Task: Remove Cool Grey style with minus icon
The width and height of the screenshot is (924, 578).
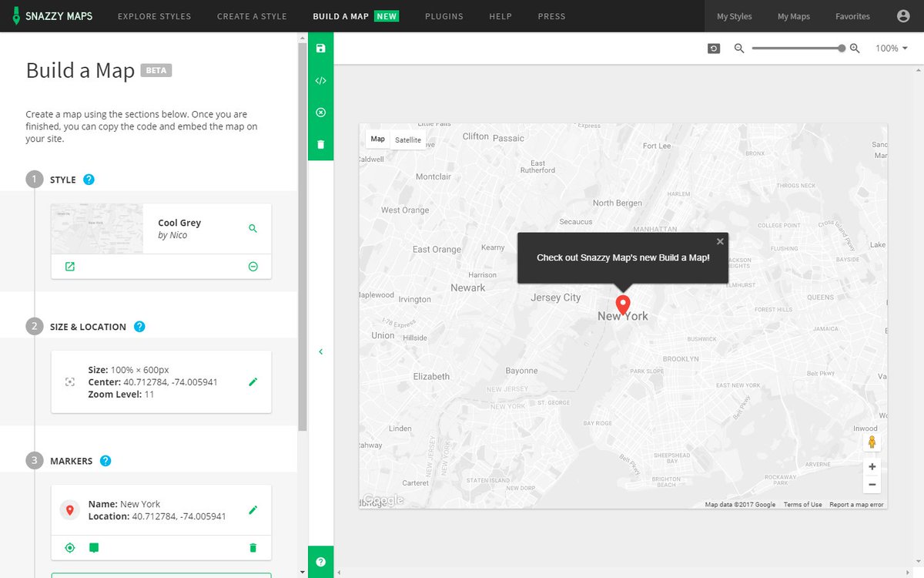Action: coord(253,267)
